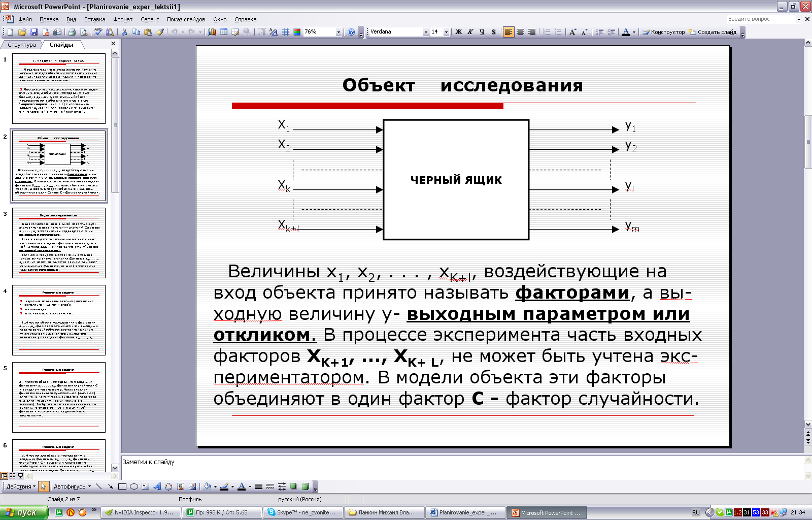Open Print Preview magnifier icon
The width and height of the screenshot is (812, 520).
[x=84, y=32]
